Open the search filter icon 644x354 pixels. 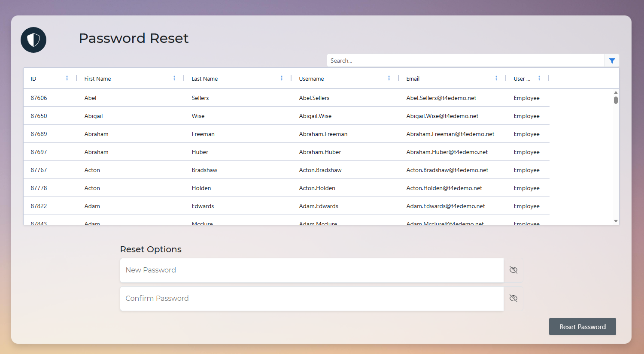612,61
